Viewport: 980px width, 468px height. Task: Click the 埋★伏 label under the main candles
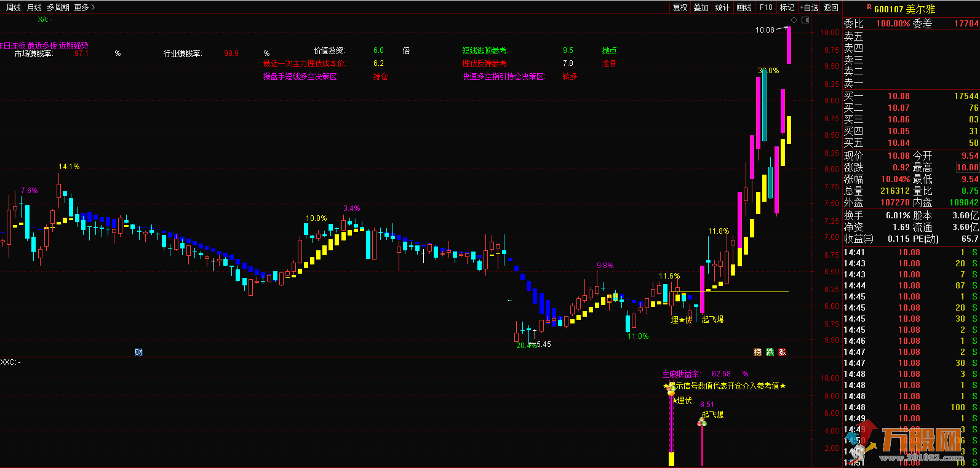[x=681, y=320]
